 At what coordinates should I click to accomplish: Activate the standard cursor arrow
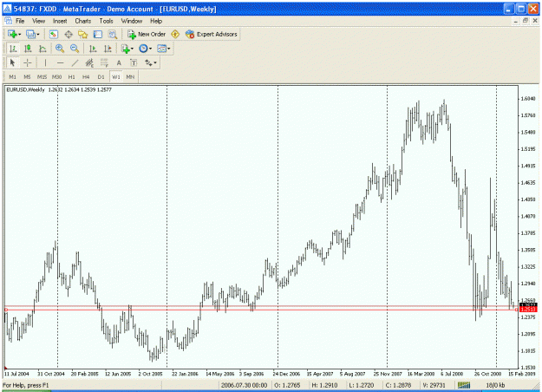[x=13, y=63]
